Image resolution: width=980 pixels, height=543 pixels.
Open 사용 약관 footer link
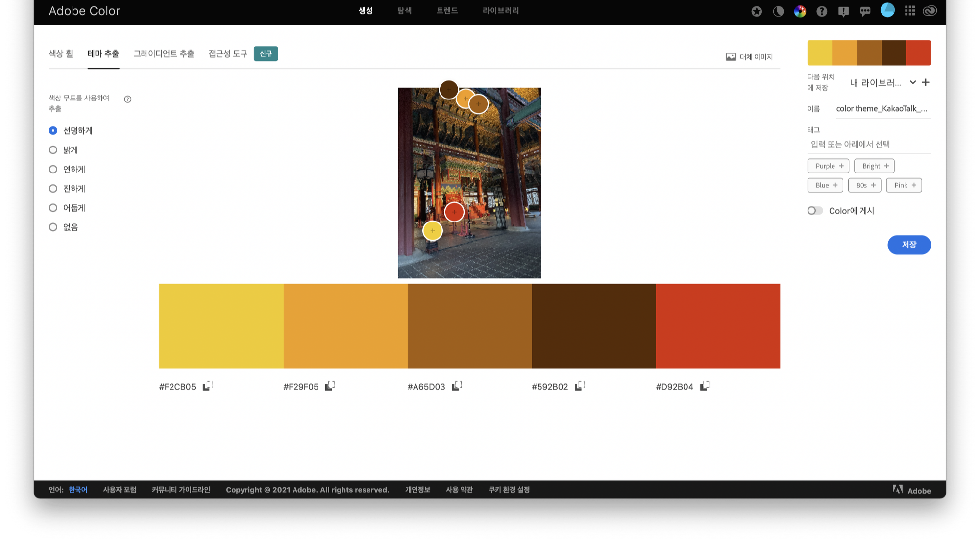459,490
